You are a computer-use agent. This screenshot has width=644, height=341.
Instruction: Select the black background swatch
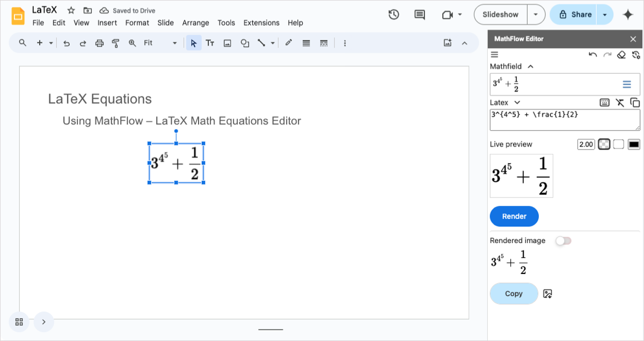click(634, 144)
